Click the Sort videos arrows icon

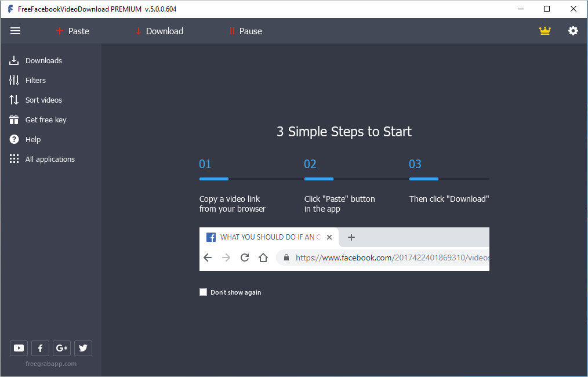[14, 100]
